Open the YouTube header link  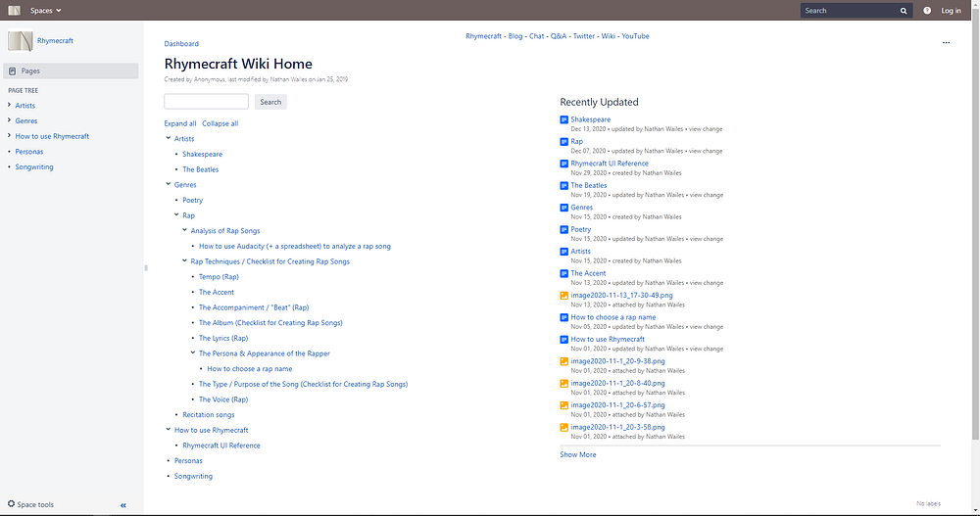pos(635,36)
